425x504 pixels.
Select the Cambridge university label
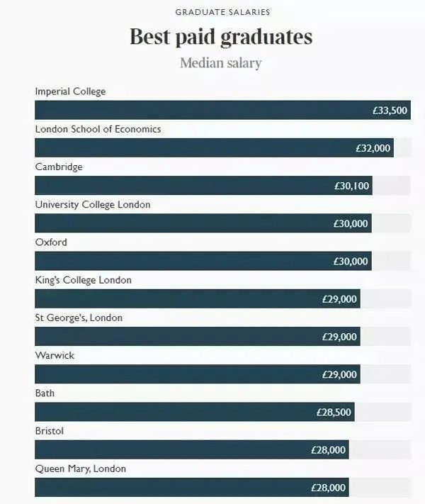pyautogui.click(x=59, y=167)
